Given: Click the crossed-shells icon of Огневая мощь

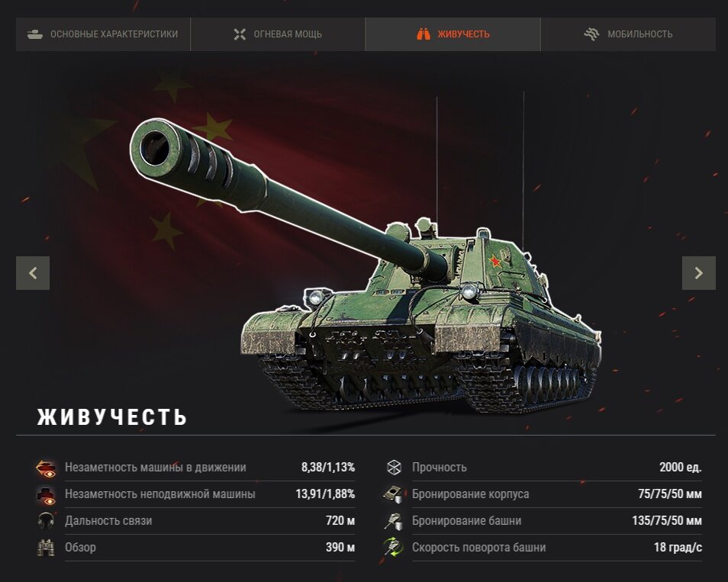Looking at the screenshot, I should coord(240,34).
